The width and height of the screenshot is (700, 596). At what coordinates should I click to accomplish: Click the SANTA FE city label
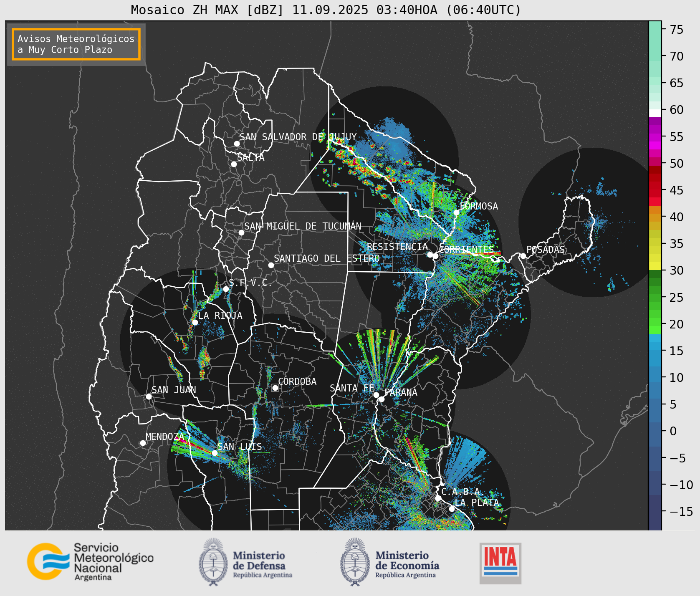click(x=352, y=388)
